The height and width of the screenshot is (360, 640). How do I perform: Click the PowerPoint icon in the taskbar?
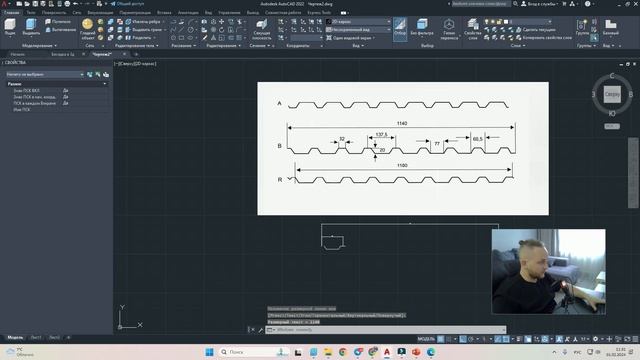416,352
